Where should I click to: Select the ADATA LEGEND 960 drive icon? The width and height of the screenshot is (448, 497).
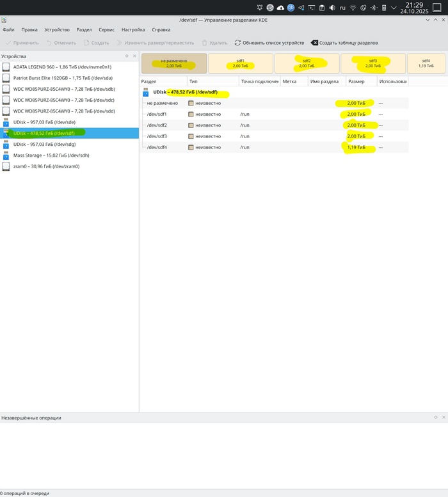[6, 67]
